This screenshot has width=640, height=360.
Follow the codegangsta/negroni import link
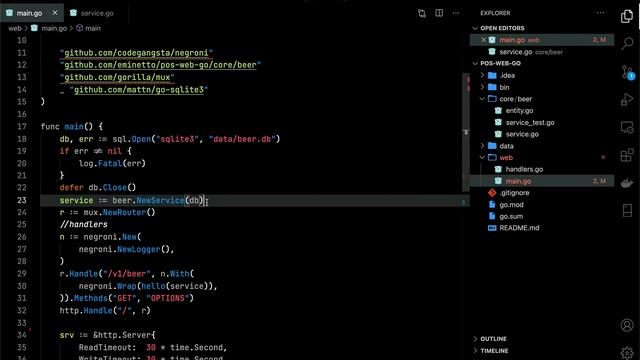tap(136, 53)
